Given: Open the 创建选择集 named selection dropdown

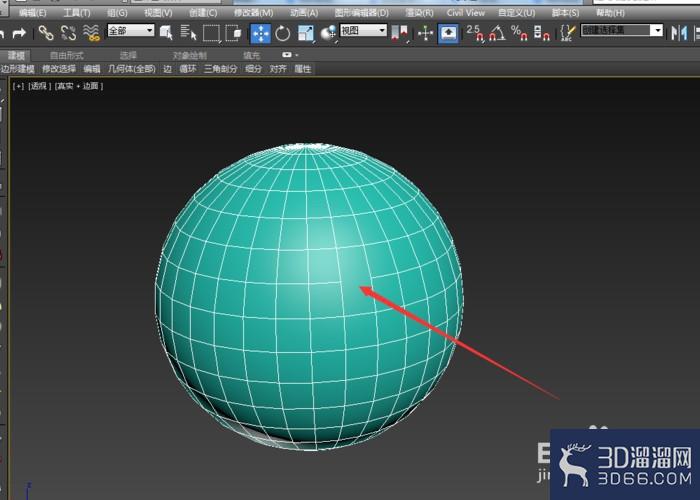Looking at the screenshot, I should 621,30.
